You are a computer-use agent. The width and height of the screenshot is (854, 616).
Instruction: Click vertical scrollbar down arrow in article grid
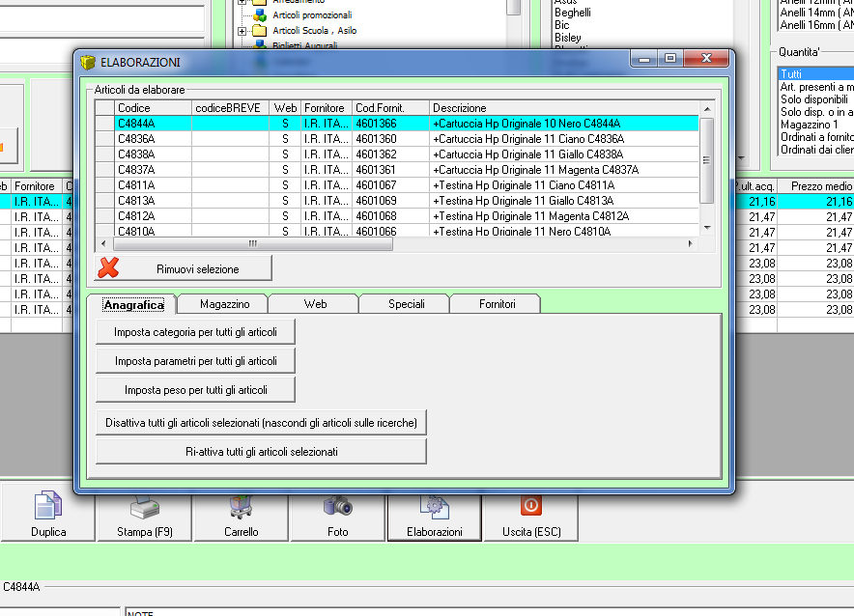pos(707,228)
